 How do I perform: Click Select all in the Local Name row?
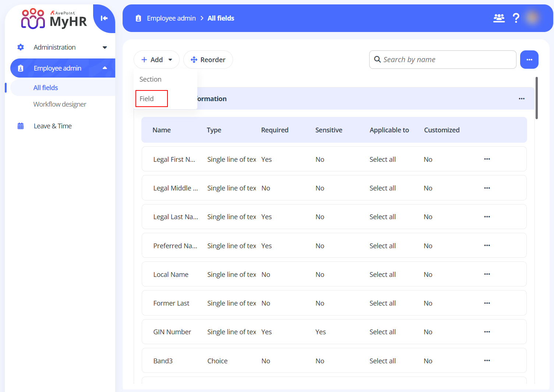[x=382, y=274]
